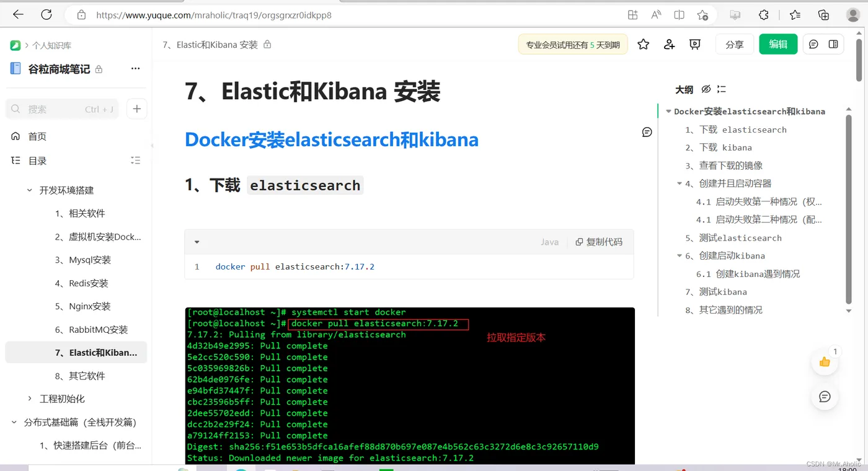The height and width of the screenshot is (471, 868).
Task: Open the app grid icon in address bar
Action: (x=632, y=15)
